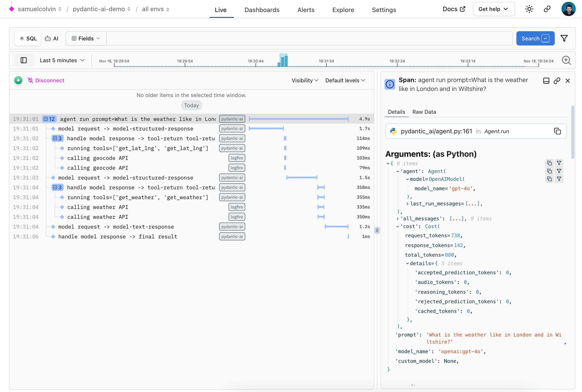
Task: Open the Last 5 minutes time range dropdown
Action: click(x=62, y=60)
